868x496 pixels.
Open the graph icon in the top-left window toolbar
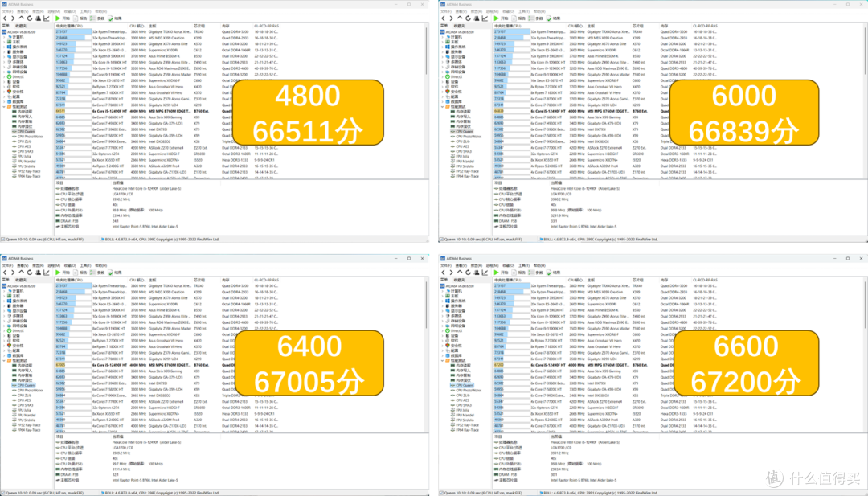[x=47, y=18]
